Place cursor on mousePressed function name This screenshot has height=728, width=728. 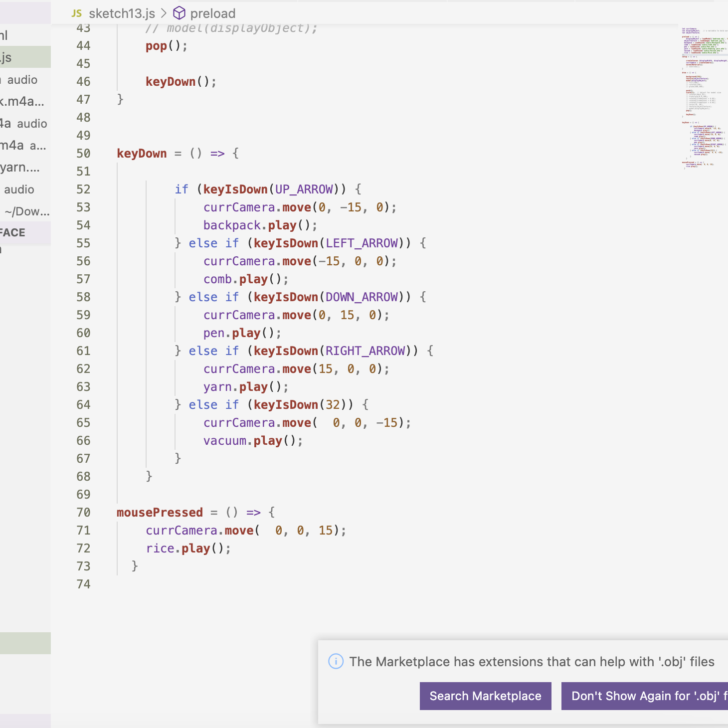point(160,513)
